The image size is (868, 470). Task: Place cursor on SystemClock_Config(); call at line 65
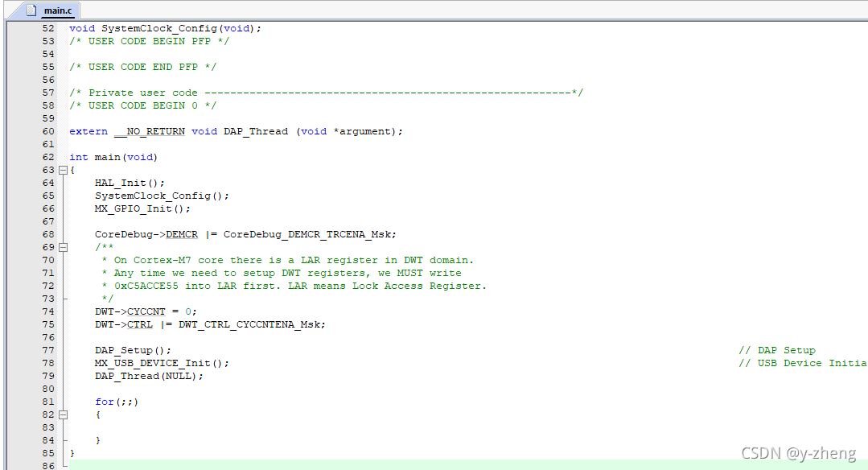coord(162,196)
